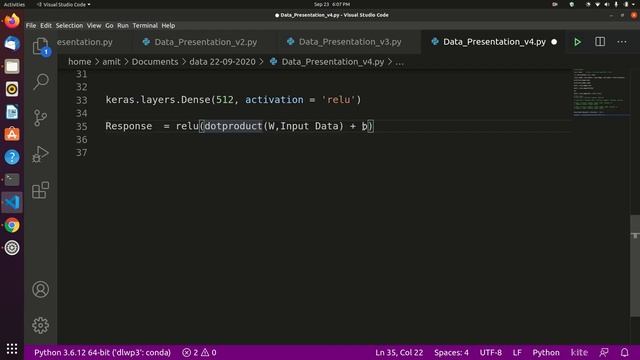Click Ln 35, Col 22 go-to-line
This screenshot has width=640, height=360.
(399, 352)
